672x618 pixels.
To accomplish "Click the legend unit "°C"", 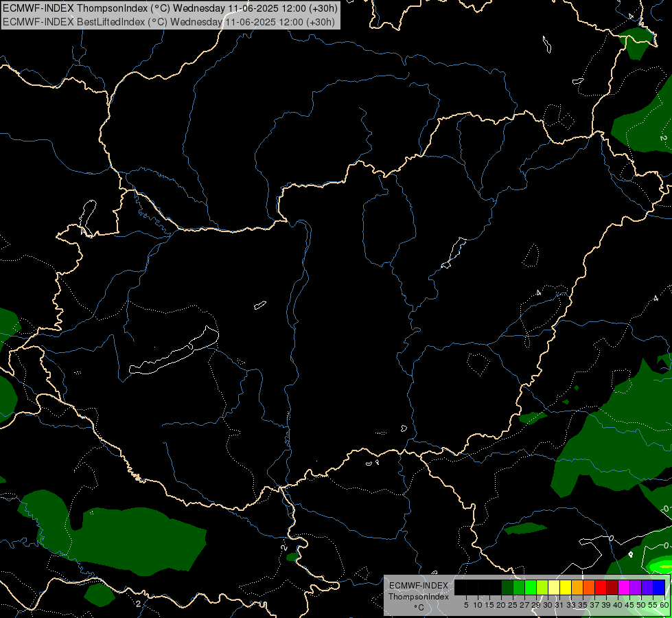I will point(419,607).
